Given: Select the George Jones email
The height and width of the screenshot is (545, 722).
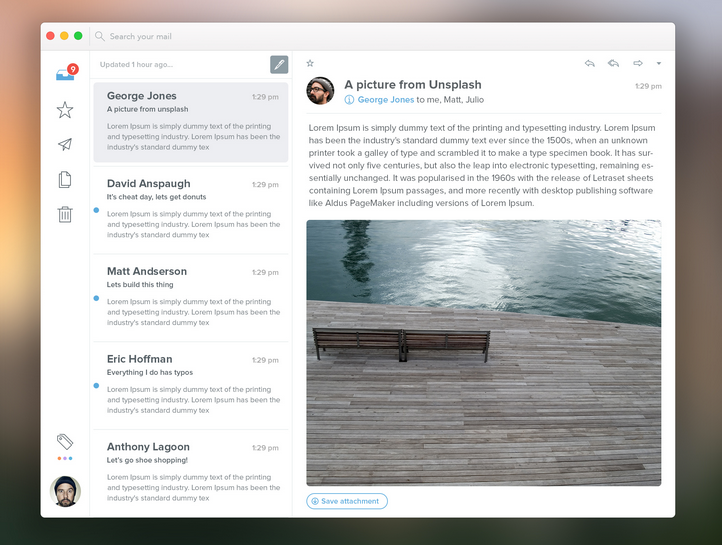Looking at the screenshot, I should (x=191, y=122).
